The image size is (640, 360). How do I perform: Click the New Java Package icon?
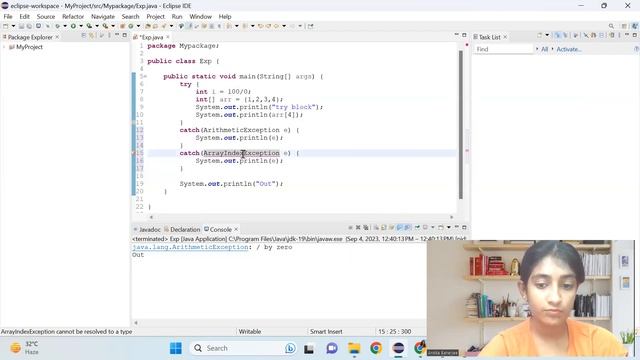pos(122,26)
